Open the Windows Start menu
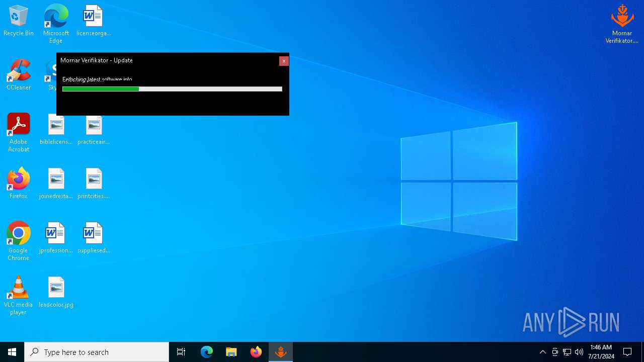Image resolution: width=644 pixels, height=362 pixels. tap(12, 352)
